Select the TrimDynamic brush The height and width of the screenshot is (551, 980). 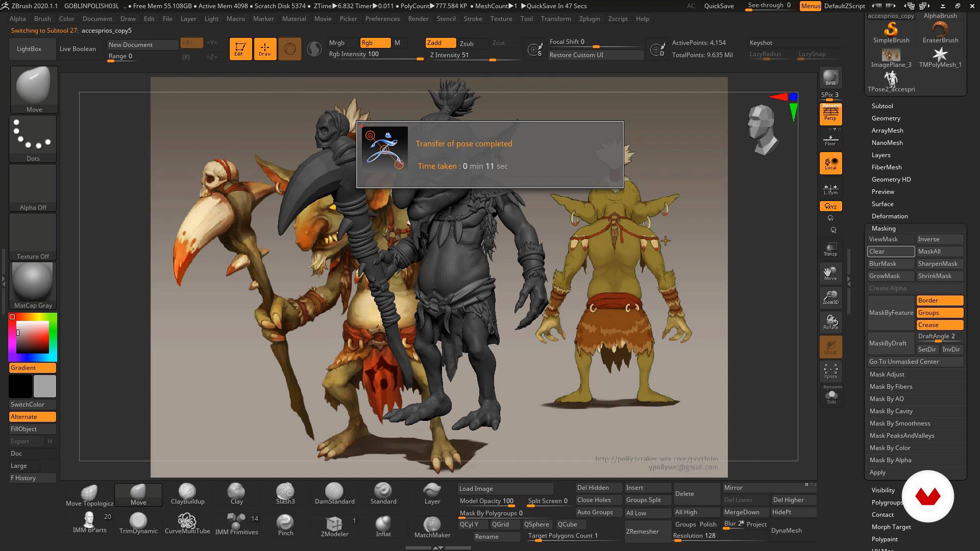click(138, 523)
